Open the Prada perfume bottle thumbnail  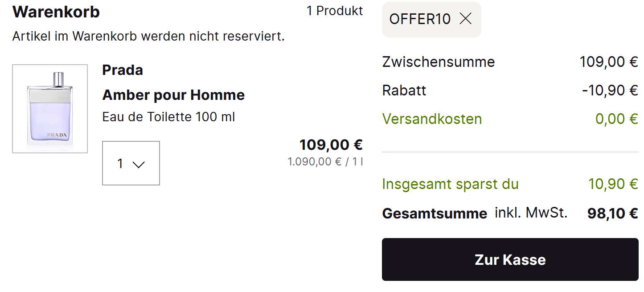(50, 109)
